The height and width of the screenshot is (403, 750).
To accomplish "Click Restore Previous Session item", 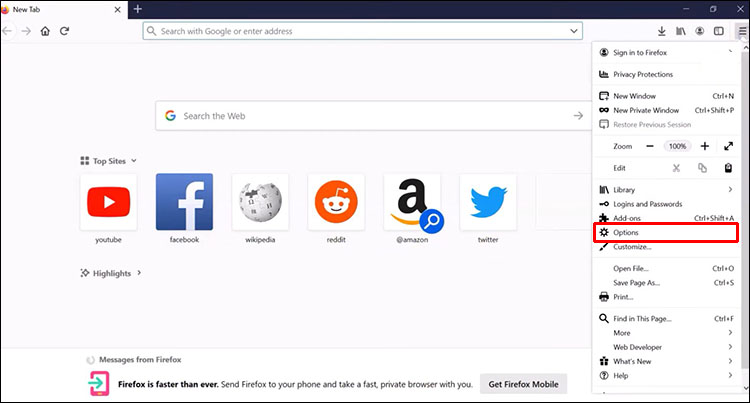I will [x=666, y=125].
